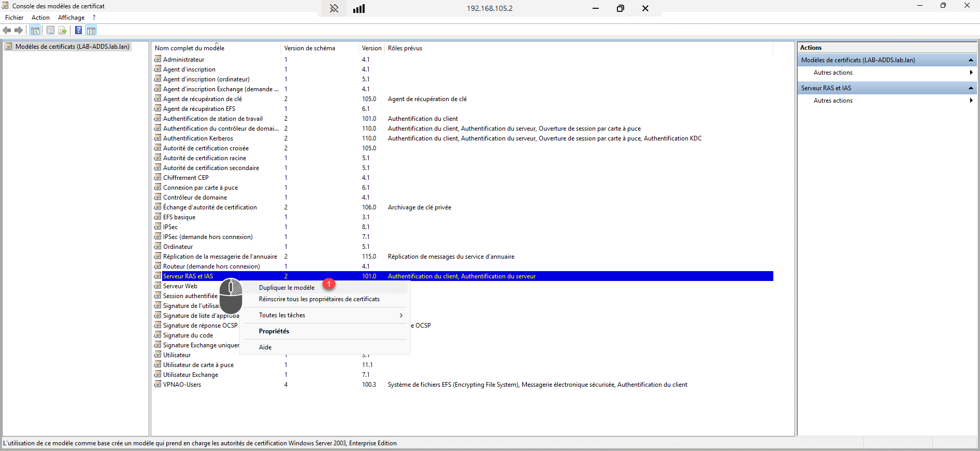Open Help via the blue question mark icon
Viewport: 980px width, 451px height.
pyautogui.click(x=78, y=30)
